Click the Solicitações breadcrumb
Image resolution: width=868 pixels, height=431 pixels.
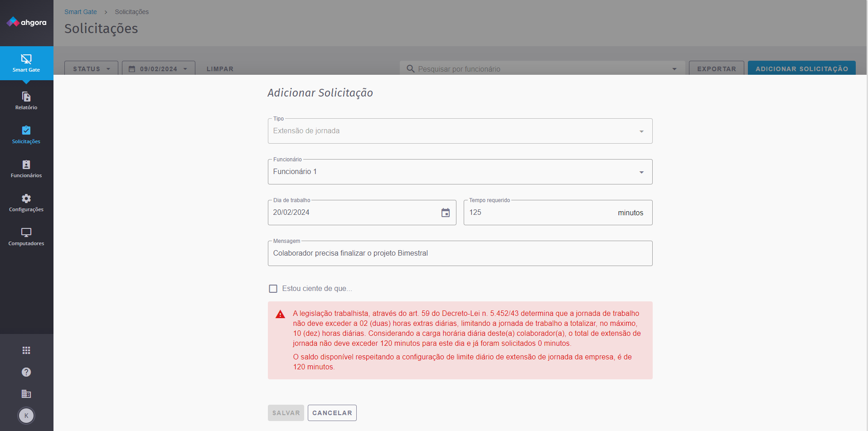click(132, 12)
